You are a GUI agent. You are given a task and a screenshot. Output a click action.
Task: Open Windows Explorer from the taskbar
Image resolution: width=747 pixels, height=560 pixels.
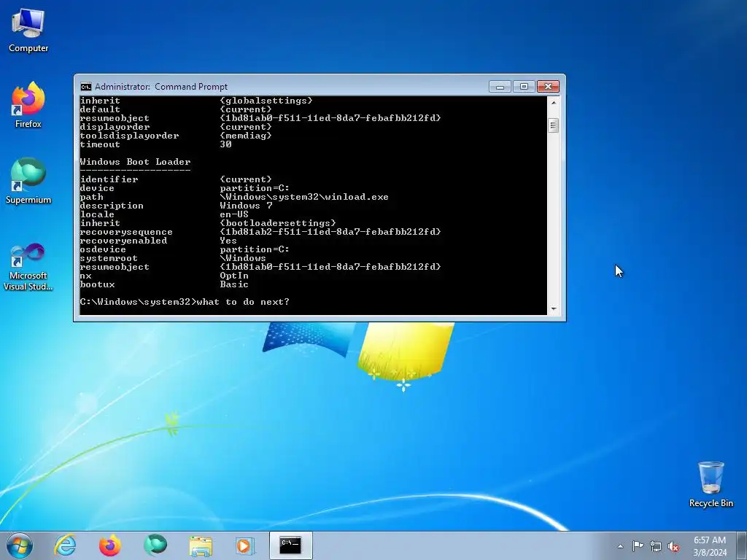pos(201,545)
